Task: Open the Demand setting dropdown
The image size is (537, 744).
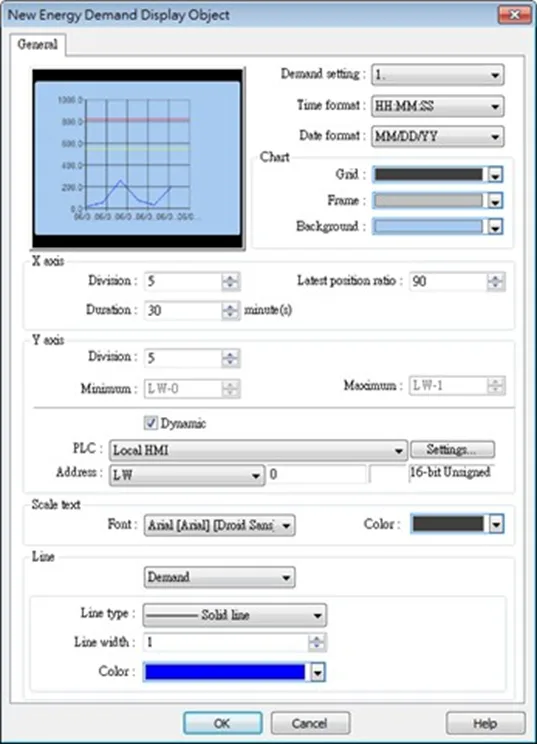Action: pos(437,75)
